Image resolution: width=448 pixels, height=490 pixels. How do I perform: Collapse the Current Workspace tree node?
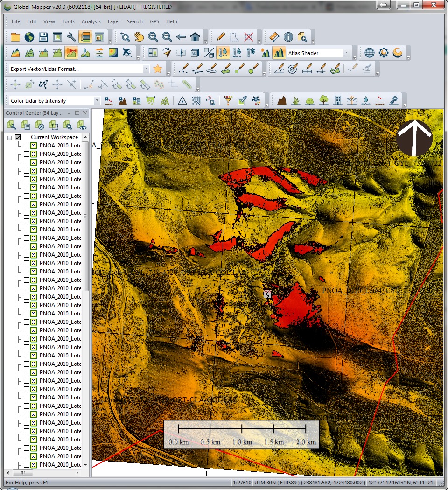tap(10, 137)
